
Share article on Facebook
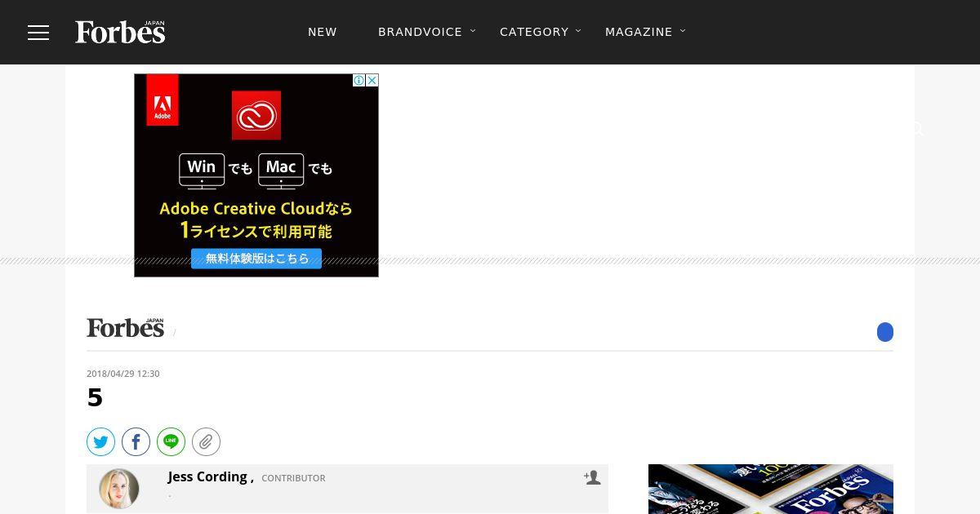[x=136, y=442]
